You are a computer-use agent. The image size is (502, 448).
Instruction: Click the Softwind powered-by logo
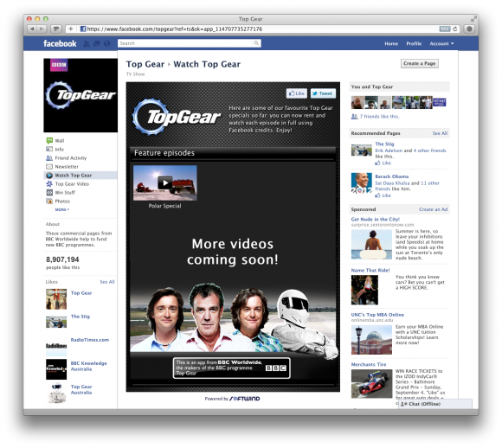coord(245,399)
